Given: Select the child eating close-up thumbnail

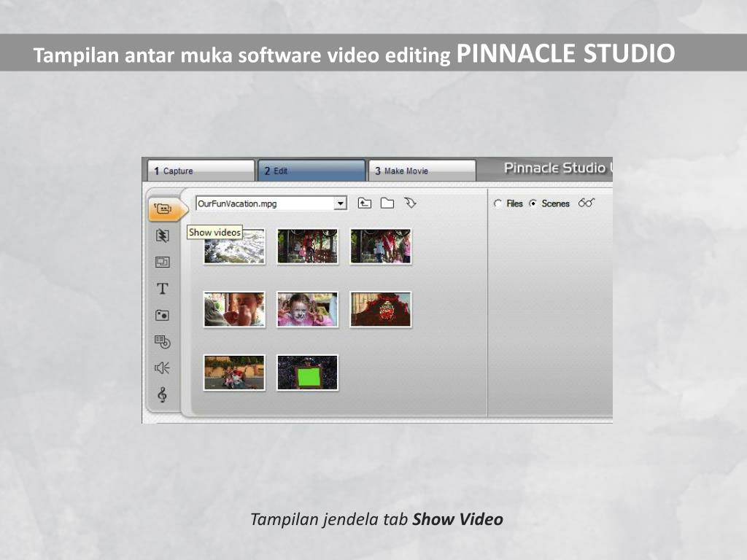Looking at the screenshot, I should coord(234,309).
